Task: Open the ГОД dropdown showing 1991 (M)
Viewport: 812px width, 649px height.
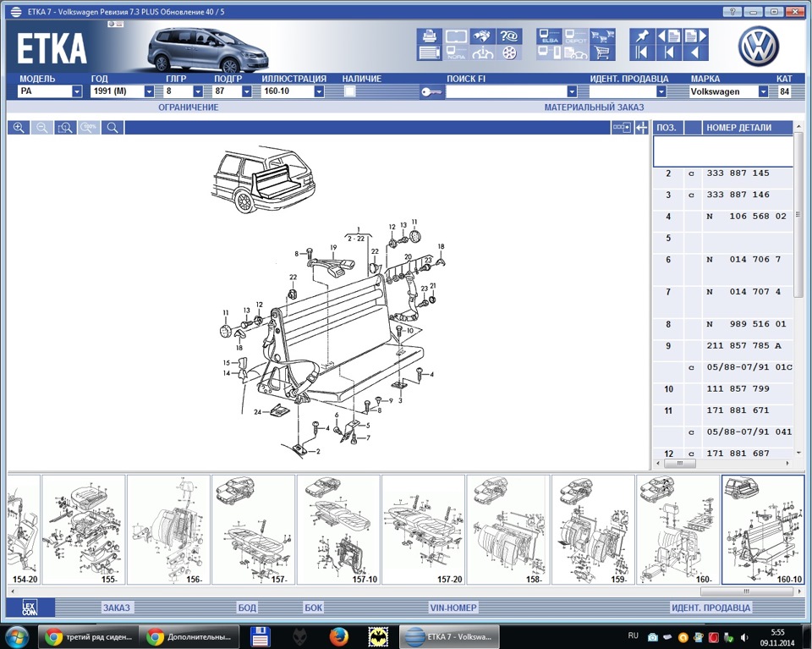Action: pos(149,91)
